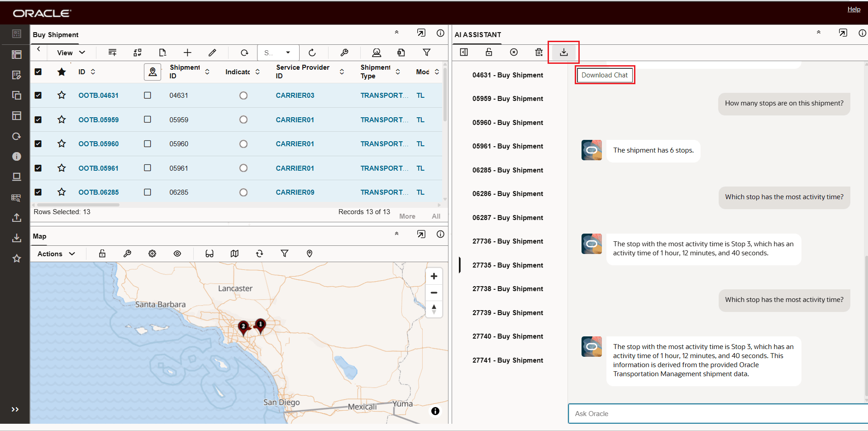The width and height of the screenshot is (868, 431).
Task: Click the Help link in top bar
Action: (854, 9)
